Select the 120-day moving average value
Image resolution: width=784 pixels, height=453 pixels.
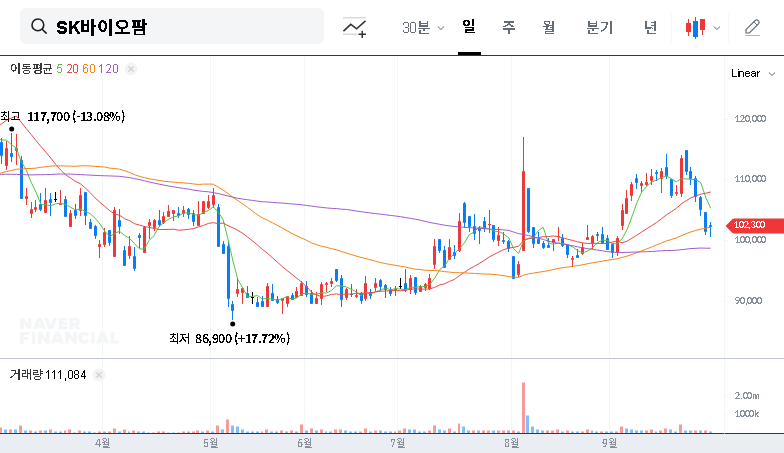[x=108, y=68]
